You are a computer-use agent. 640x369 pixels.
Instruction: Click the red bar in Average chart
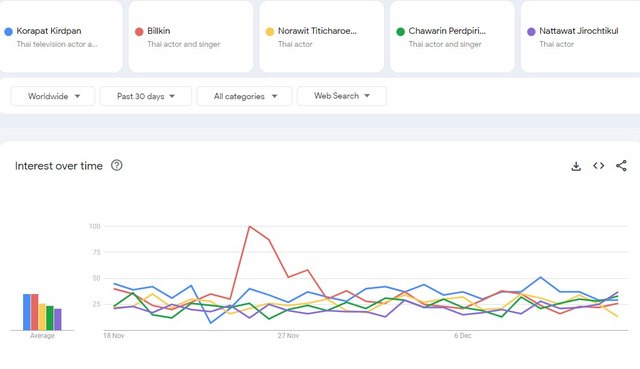point(34,312)
